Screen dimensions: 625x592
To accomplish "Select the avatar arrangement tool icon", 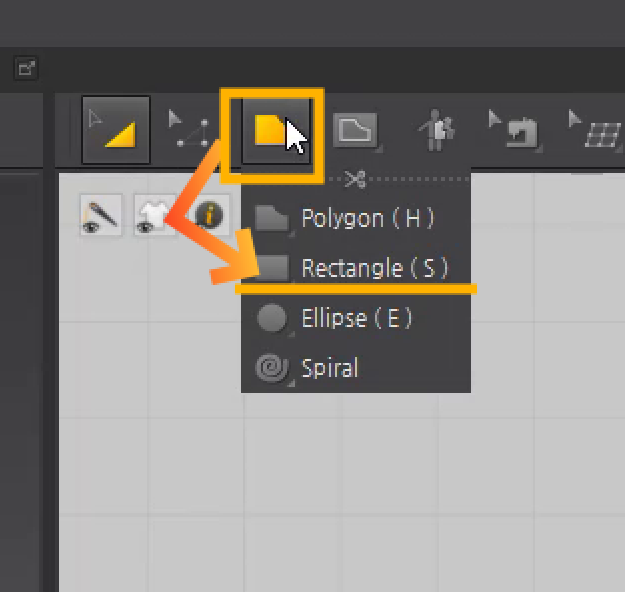I will click(436, 130).
